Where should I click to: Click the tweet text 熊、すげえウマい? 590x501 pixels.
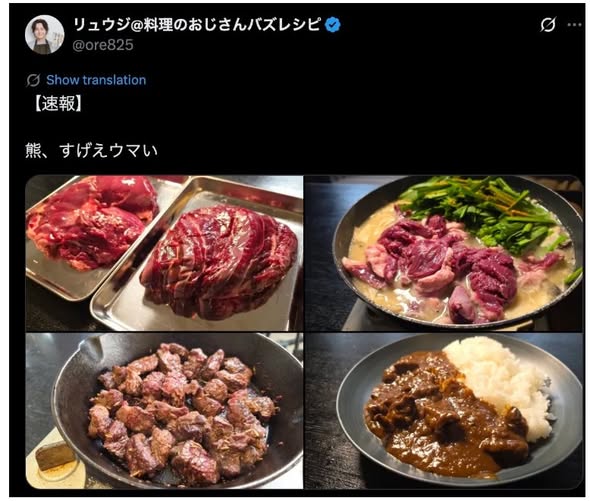tap(91, 151)
